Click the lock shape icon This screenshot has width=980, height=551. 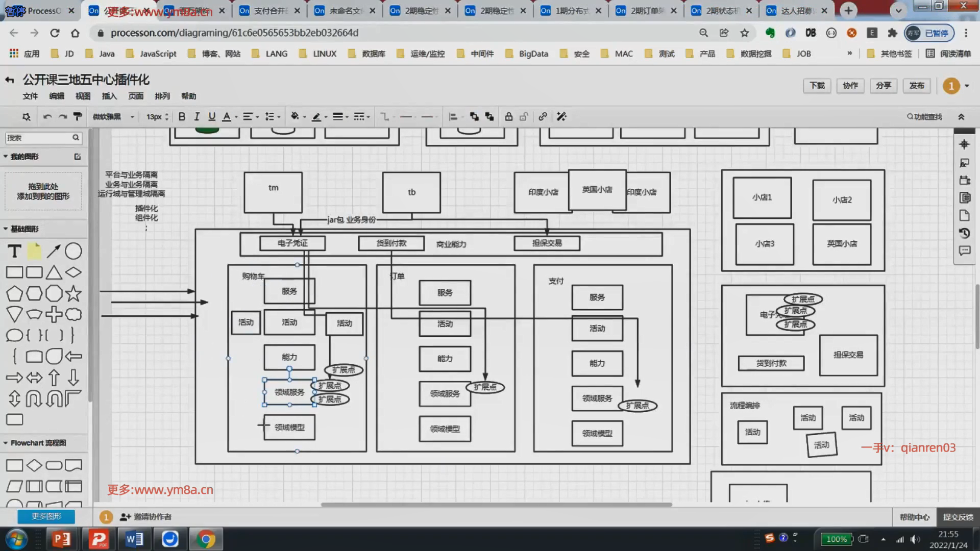[508, 117]
